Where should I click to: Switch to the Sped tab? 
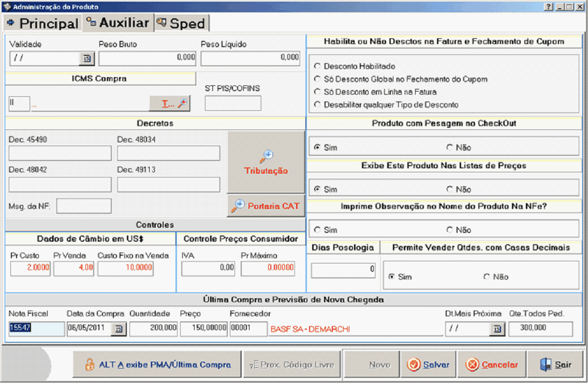[182, 23]
